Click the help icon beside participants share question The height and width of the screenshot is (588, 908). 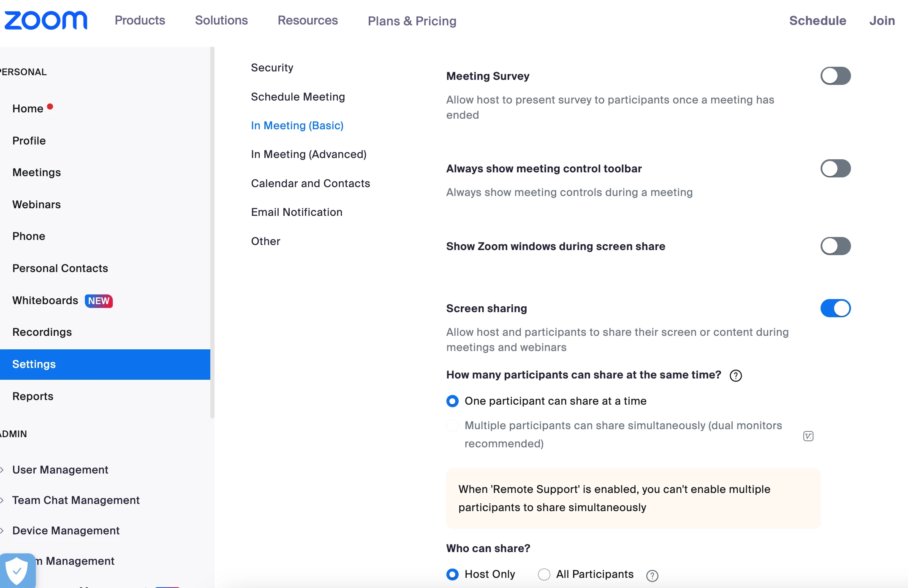(x=736, y=376)
